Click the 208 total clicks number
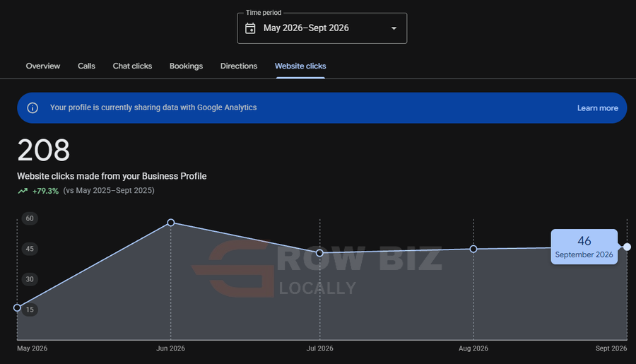The width and height of the screenshot is (636, 364). [43, 150]
